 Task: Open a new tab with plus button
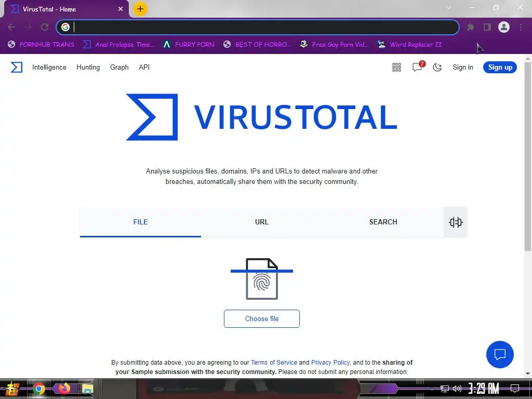tap(140, 9)
